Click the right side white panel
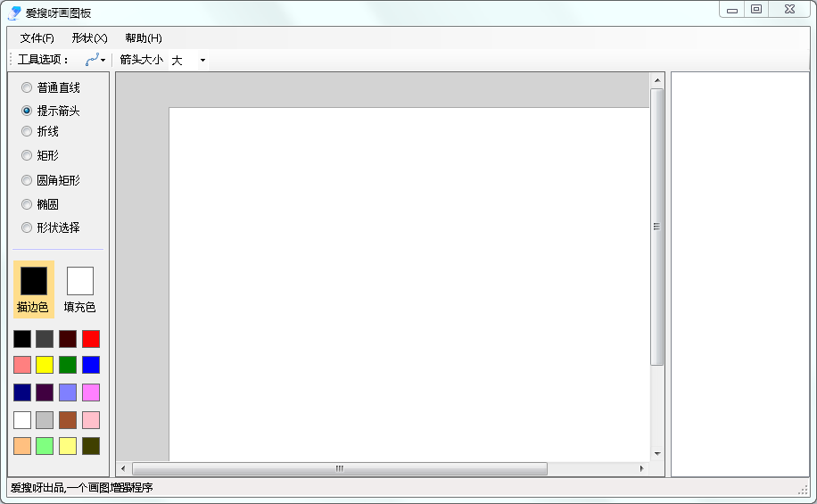This screenshot has height=504, width=817. [740, 274]
